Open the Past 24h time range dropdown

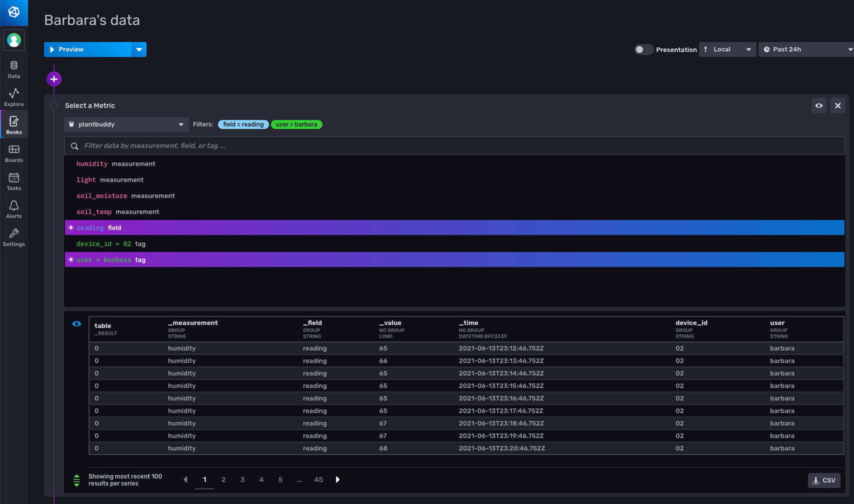pyautogui.click(x=806, y=49)
